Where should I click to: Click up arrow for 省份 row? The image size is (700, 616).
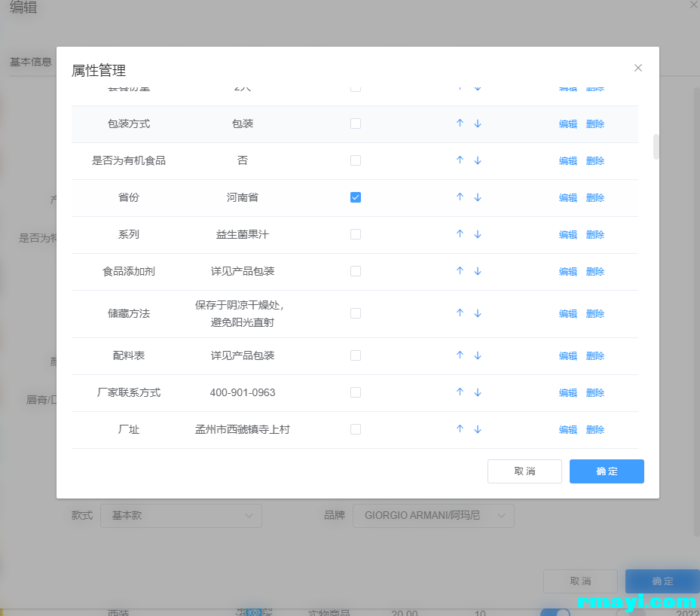point(460,197)
